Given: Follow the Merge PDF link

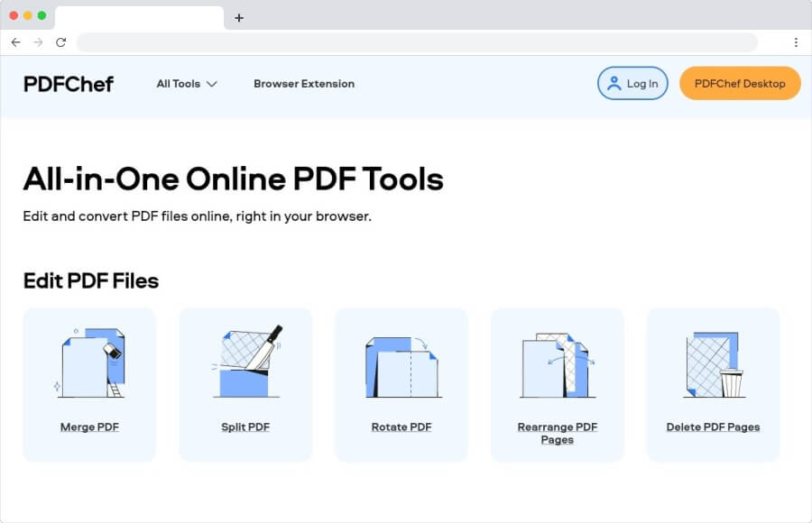Looking at the screenshot, I should pos(89,427).
